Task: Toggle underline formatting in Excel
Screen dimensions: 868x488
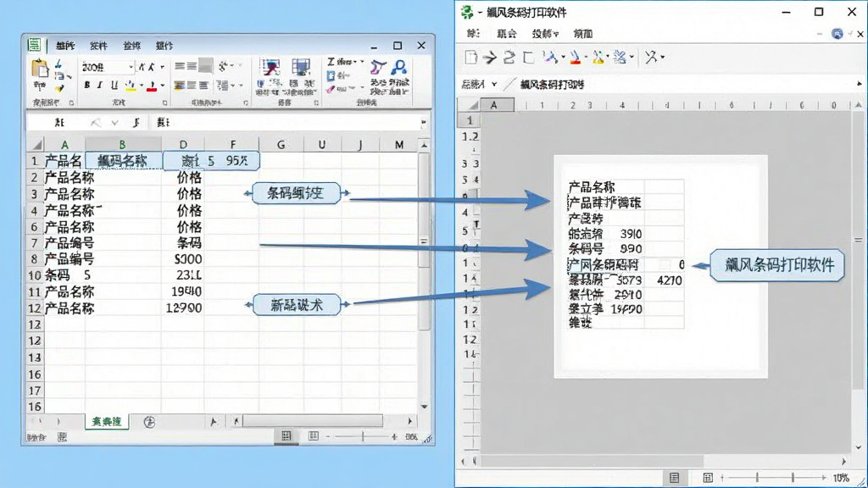Action: tap(114, 86)
